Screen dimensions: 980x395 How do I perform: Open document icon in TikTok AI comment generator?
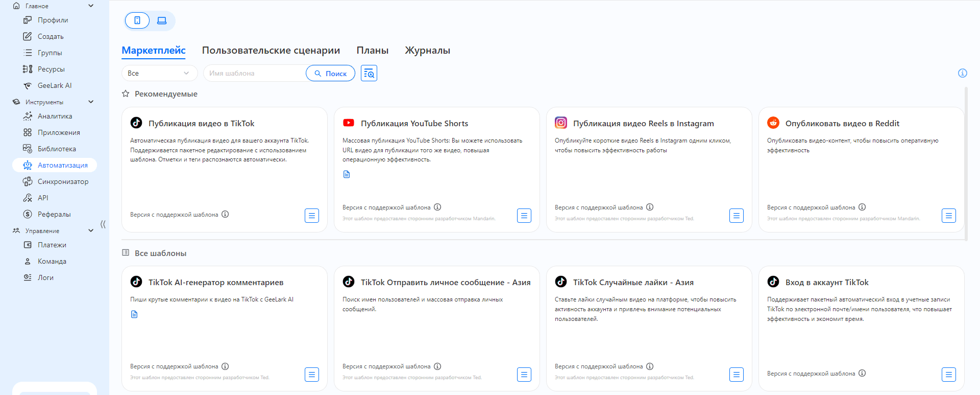[134, 314]
